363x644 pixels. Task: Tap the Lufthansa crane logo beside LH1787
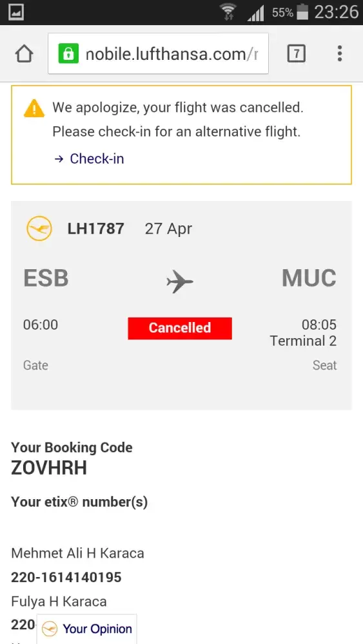point(39,229)
